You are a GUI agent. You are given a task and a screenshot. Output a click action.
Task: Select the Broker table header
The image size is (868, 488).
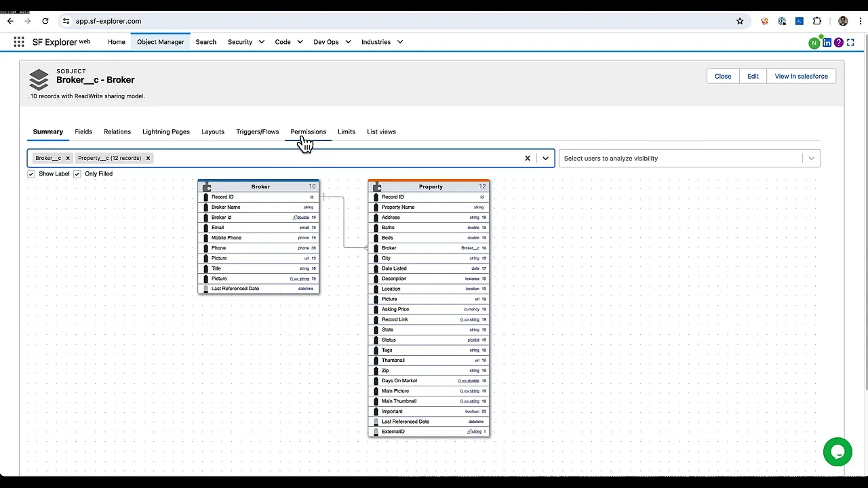click(258, 186)
